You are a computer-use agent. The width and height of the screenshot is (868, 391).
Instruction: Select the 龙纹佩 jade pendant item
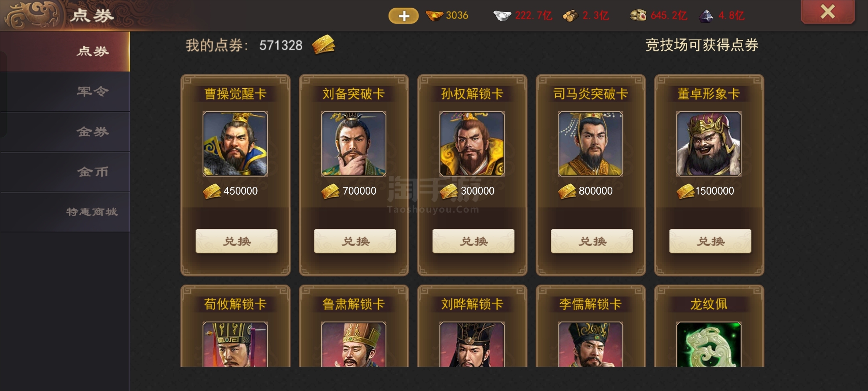709,344
